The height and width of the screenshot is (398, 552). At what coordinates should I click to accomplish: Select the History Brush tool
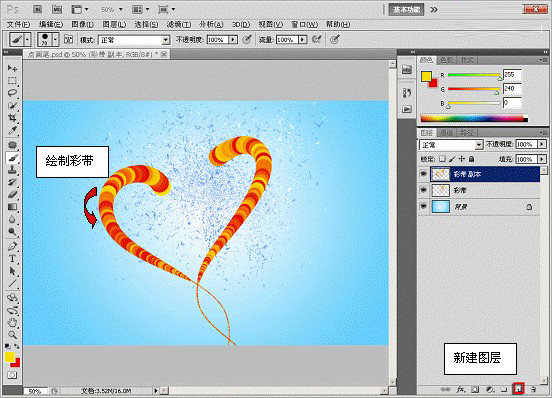12,182
